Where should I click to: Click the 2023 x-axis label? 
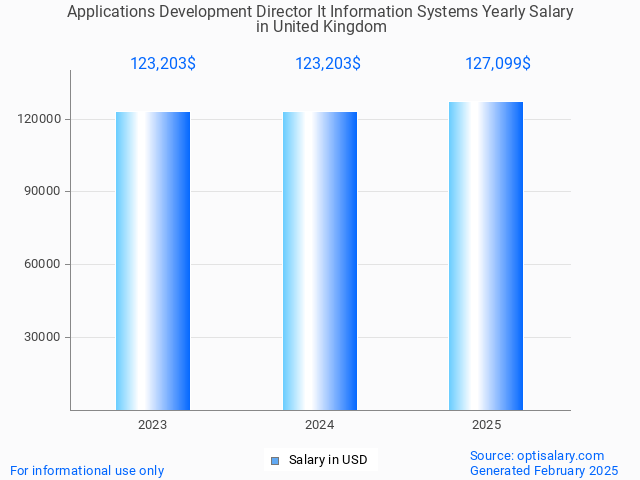[x=153, y=425]
